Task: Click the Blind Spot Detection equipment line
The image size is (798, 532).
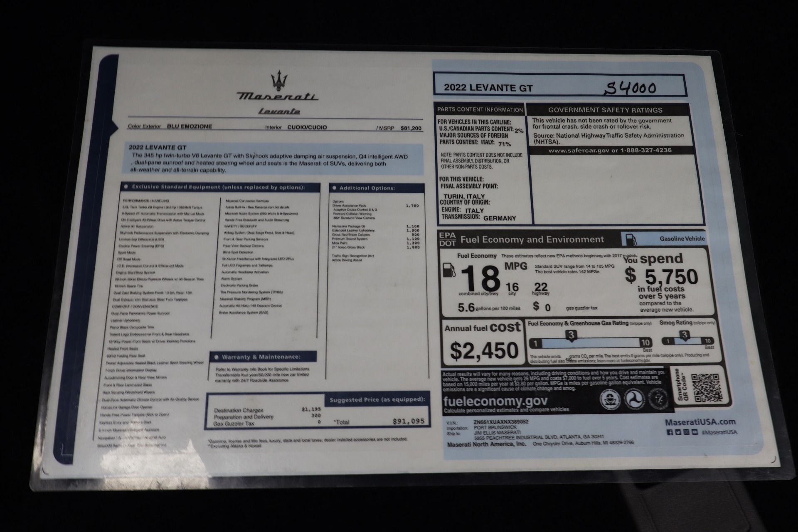Action: [x=238, y=252]
